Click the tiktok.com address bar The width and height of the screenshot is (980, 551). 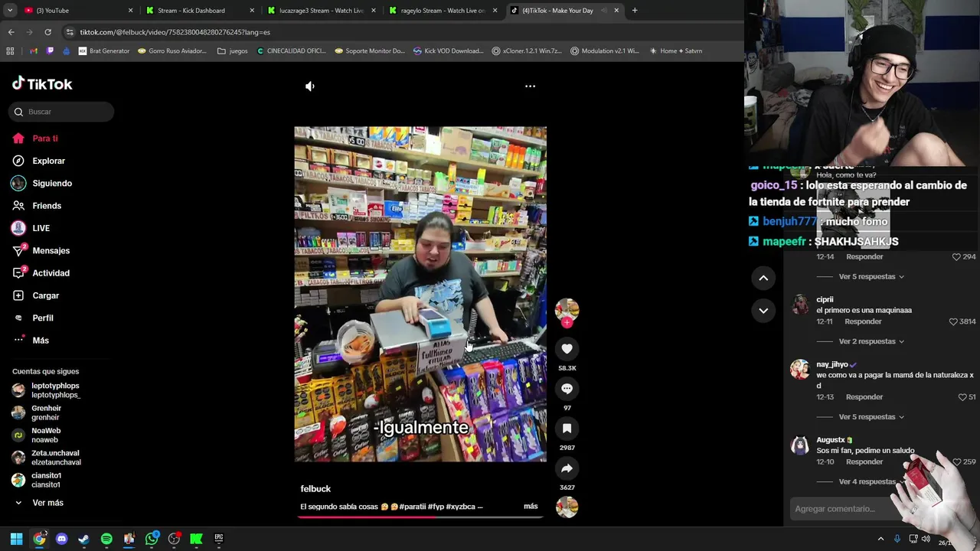398,32
